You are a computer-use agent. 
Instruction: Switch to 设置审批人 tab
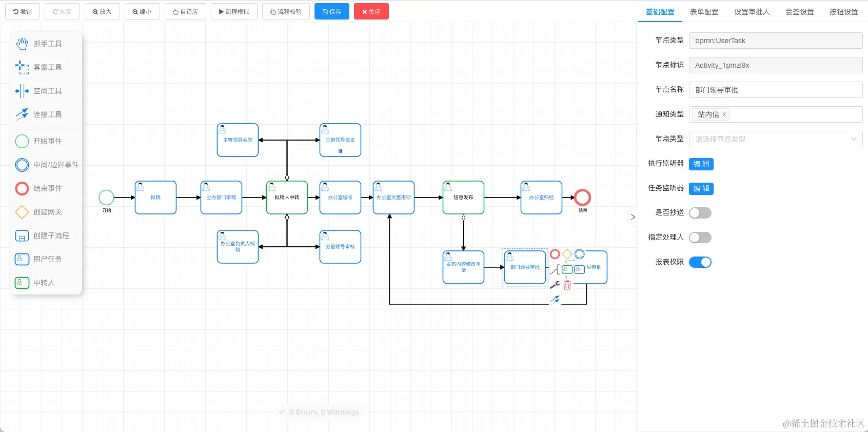point(752,12)
